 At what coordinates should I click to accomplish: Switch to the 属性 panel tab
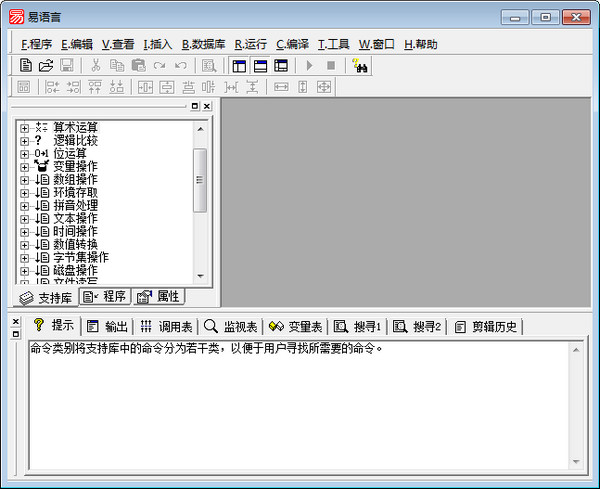point(158,296)
